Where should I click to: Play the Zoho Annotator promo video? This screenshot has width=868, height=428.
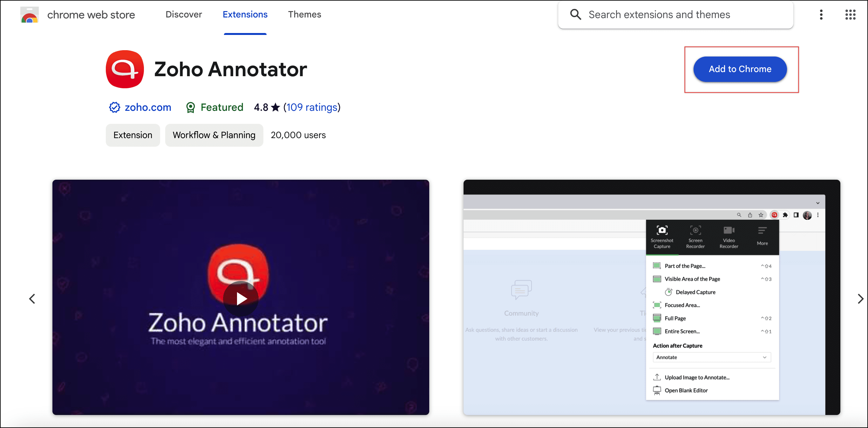click(241, 298)
